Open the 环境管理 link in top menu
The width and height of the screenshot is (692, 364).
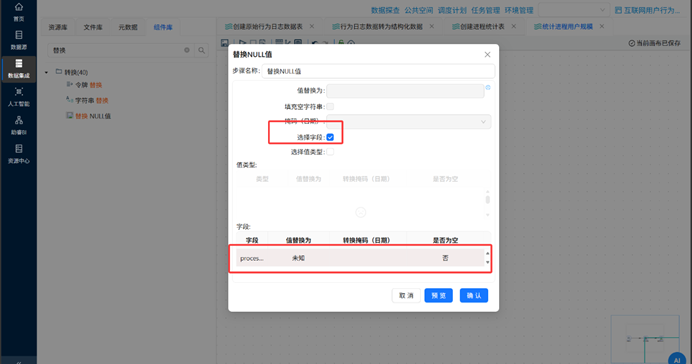(x=519, y=10)
